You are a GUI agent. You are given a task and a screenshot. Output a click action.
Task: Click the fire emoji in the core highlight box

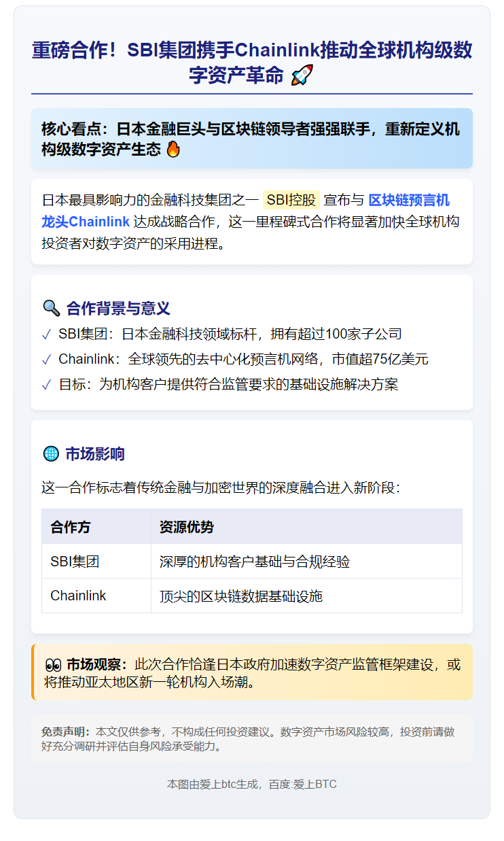(173, 149)
